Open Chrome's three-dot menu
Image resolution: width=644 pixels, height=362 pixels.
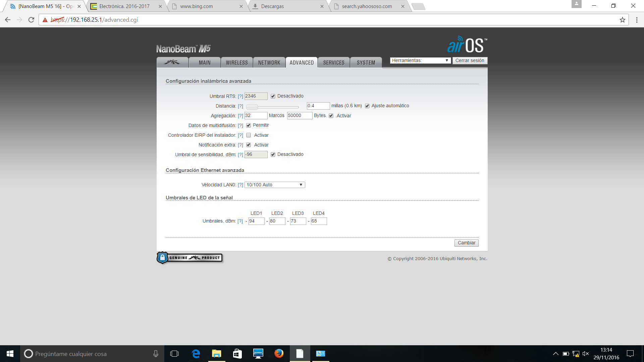click(x=637, y=20)
